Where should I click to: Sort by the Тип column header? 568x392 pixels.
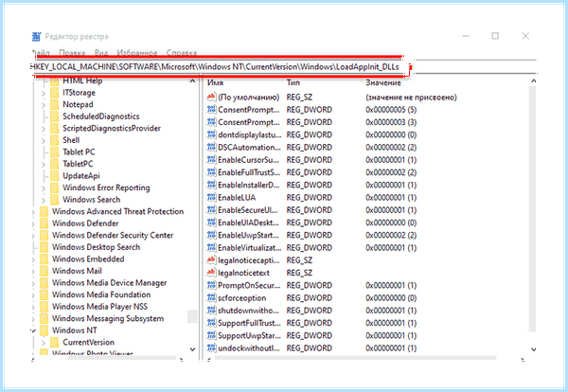click(x=293, y=82)
